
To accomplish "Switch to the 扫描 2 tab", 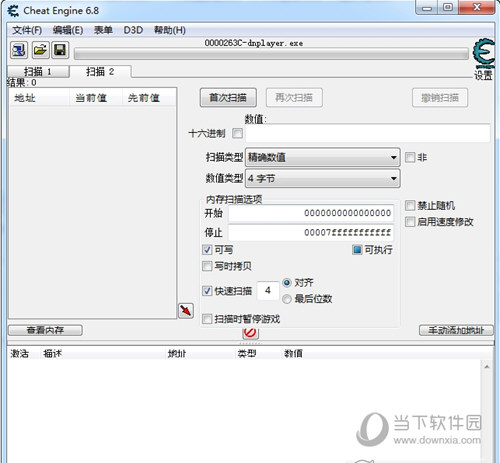I will tap(100, 71).
